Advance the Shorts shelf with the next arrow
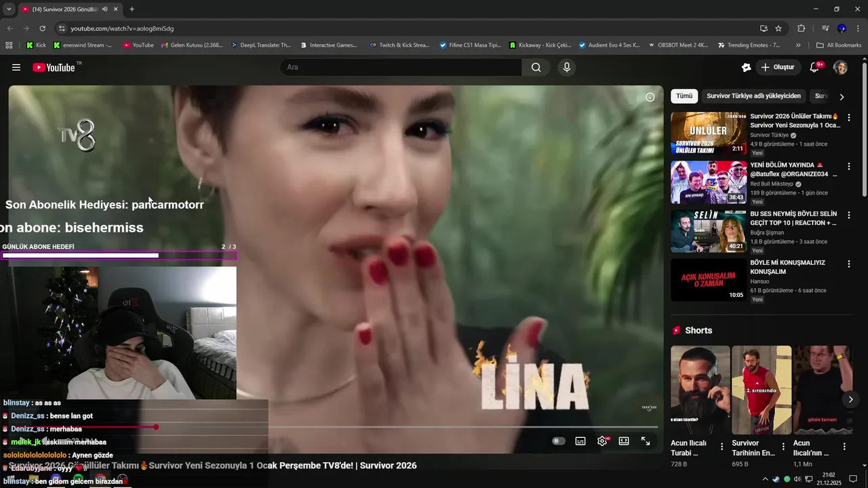The height and width of the screenshot is (488, 868). pyautogui.click(x=850, y=399)
